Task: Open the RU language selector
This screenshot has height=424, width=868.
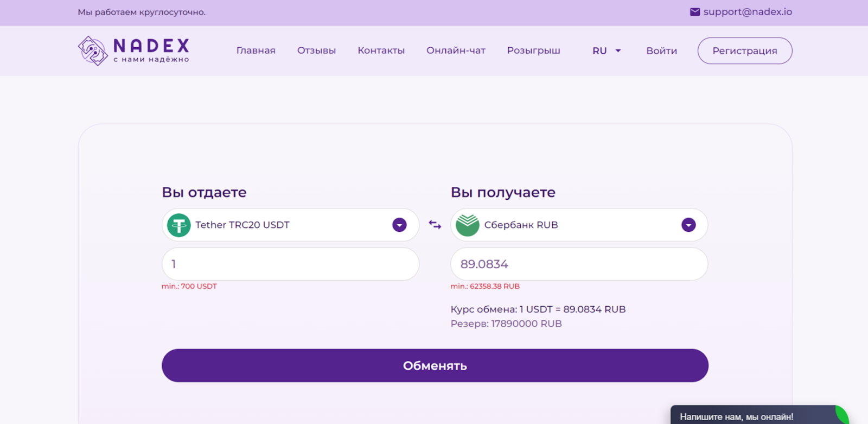Action: (x=607, y=50)
